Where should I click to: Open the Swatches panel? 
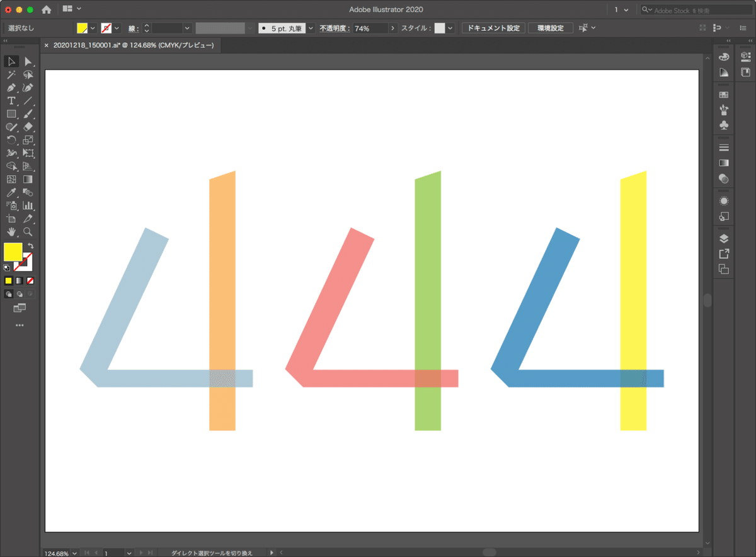[724, 95]
